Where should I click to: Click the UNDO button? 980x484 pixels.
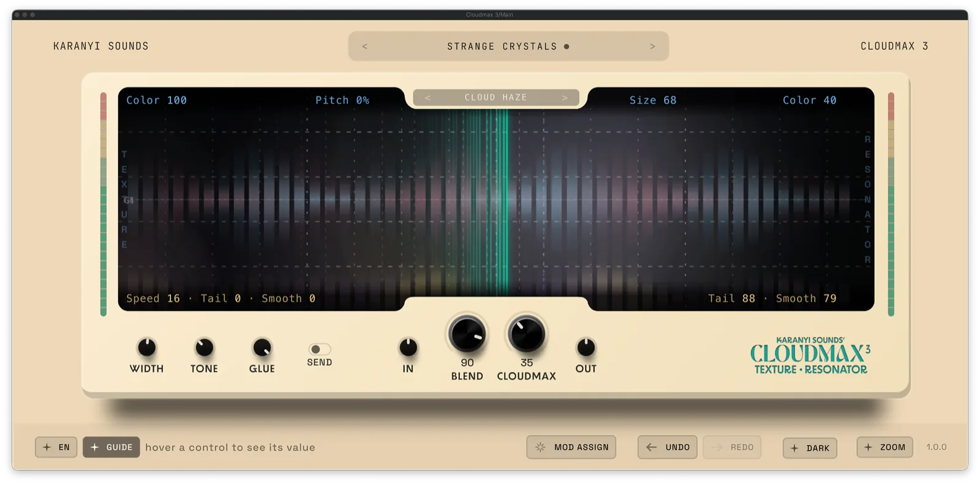pyautogui.click(x=667, y=447)
